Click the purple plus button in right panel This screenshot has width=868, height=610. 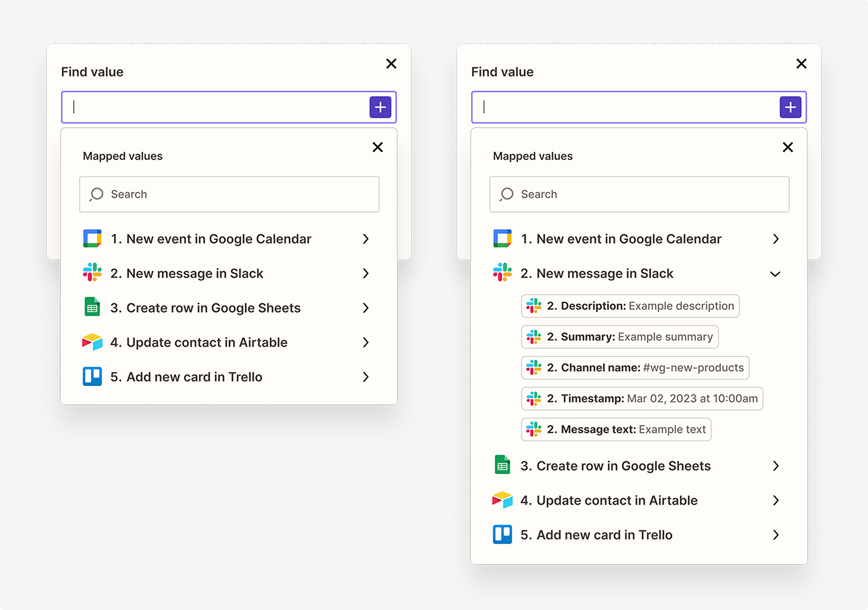[790, 107]
